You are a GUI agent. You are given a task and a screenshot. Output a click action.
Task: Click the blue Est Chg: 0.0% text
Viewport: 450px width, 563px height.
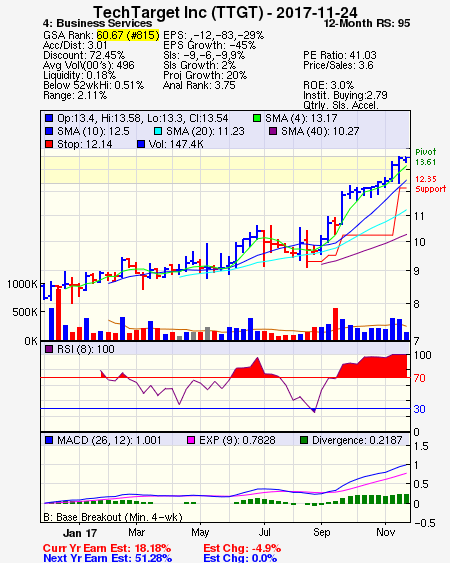[x=240, y=558]
